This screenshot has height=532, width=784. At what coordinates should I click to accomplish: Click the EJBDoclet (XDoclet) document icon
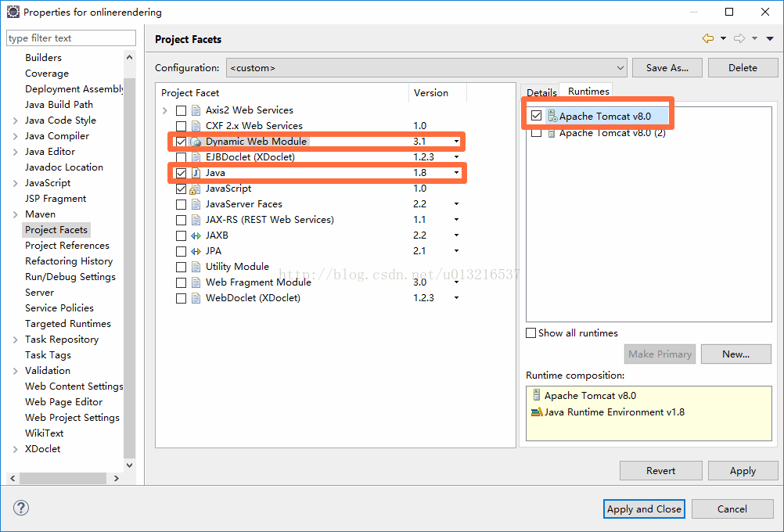click(x=196, y=157)
